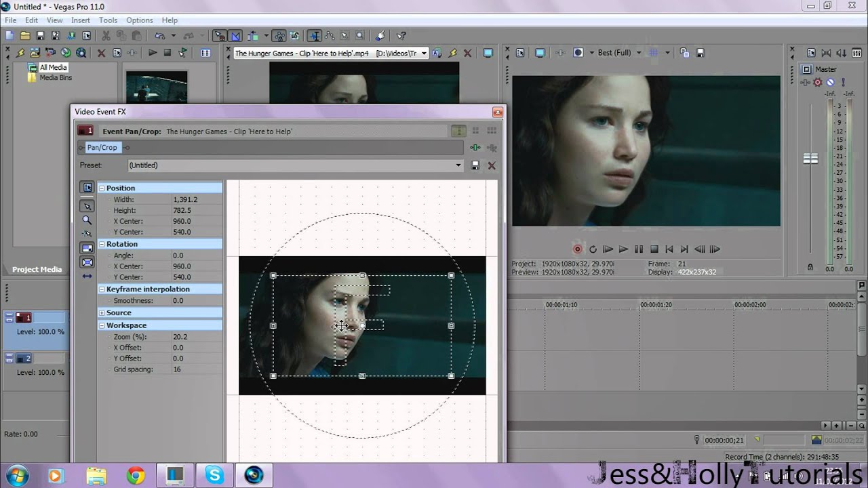Pause the video preview
Screen dimensions: 868x488
coord(639,249)
